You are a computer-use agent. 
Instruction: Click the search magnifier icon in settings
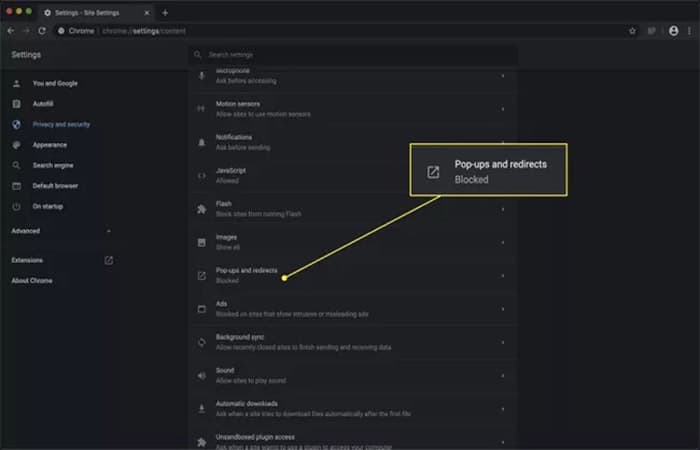point(198,54)
